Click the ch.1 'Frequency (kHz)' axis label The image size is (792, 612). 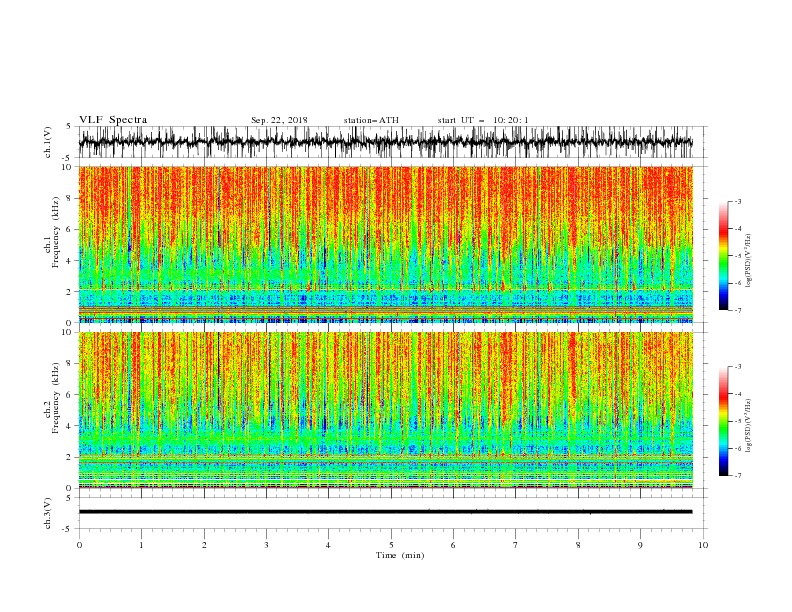click(56, 233)
